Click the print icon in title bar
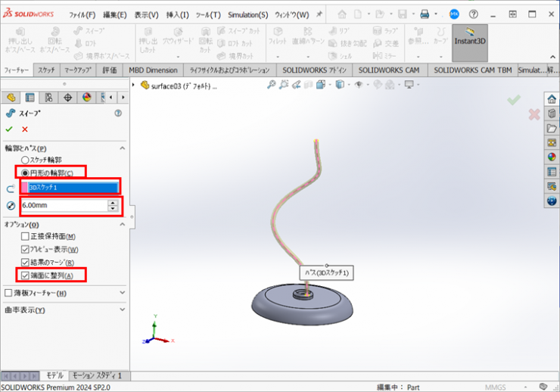 (x=425, y=14)
